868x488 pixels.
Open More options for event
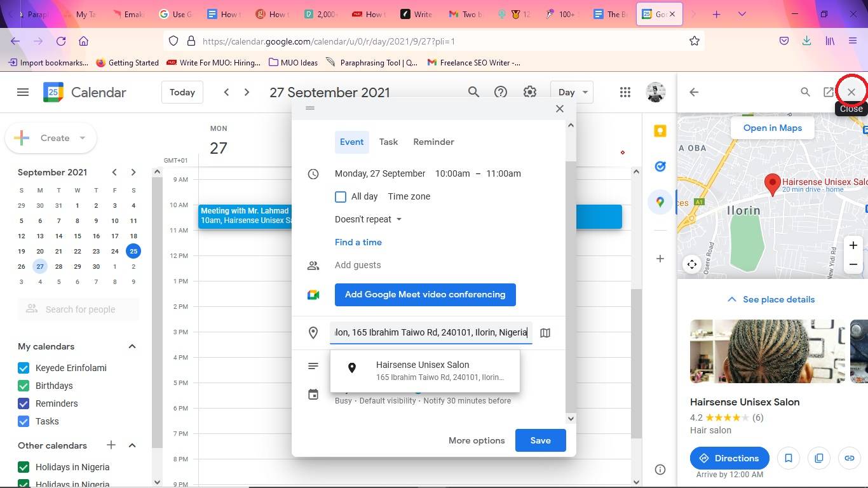(x=477, y=440)
